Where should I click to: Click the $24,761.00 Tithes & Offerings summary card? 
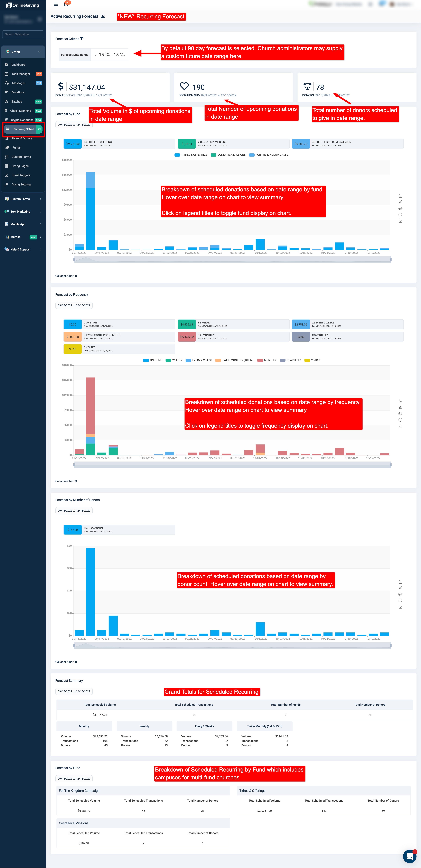point(119,144)
